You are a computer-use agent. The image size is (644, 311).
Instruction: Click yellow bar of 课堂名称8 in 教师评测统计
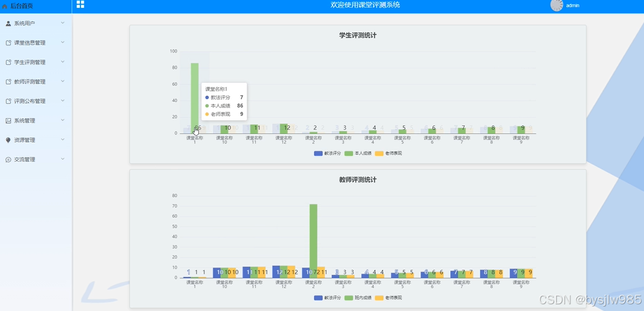499,274
